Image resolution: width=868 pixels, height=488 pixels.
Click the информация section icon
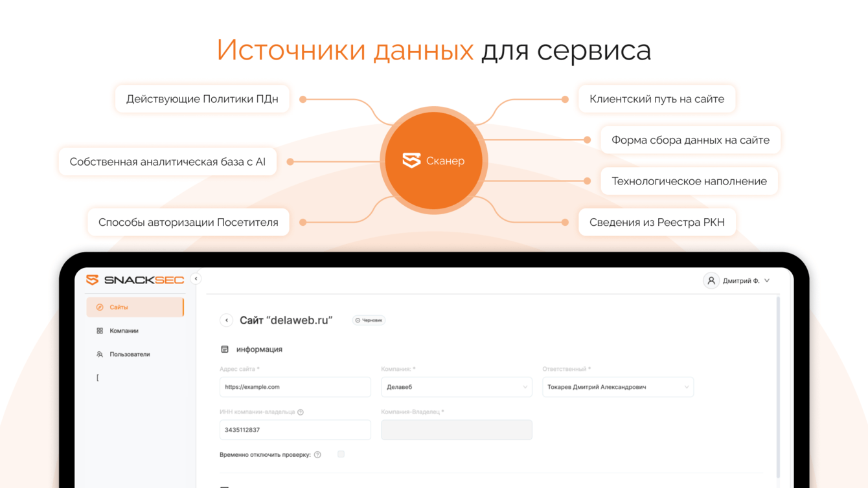225,349
